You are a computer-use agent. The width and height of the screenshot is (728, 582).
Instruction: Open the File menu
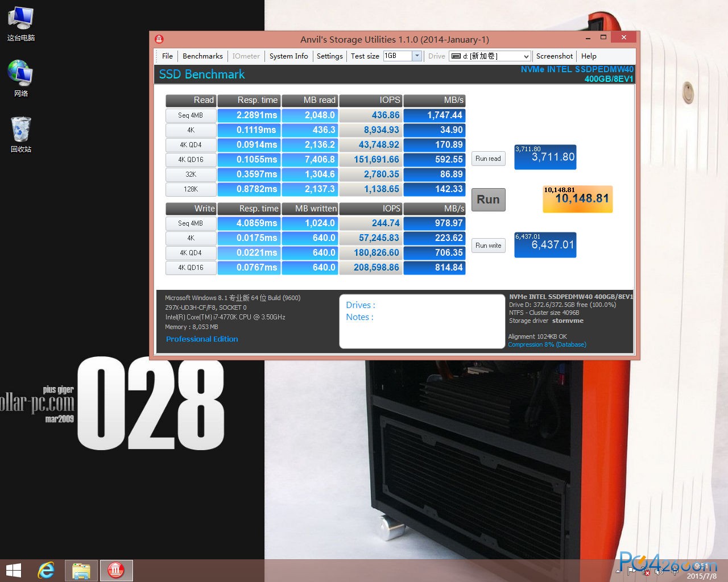(x=167, y=56)
